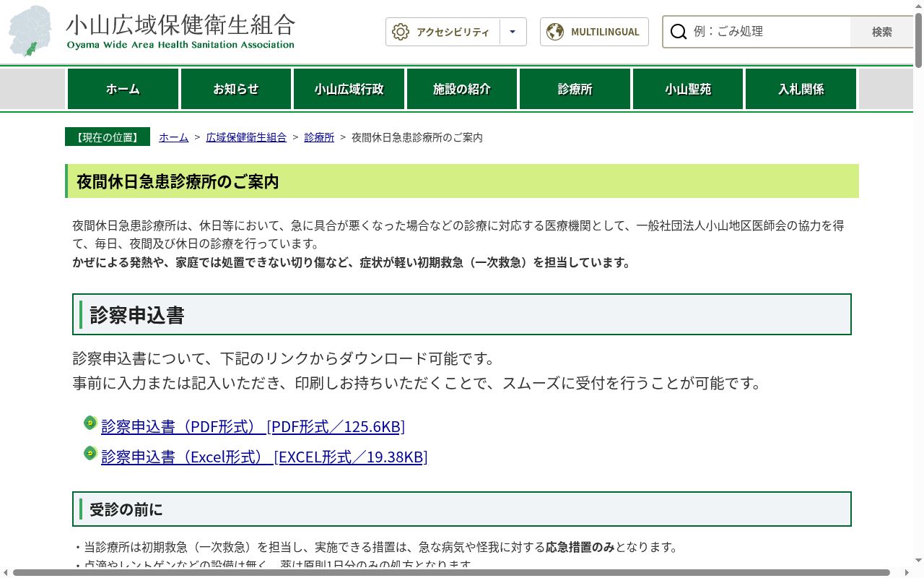Click the sentence starting 事前に入力または記入いただき
Image resolution: width=924 pixels, height=578 pixels.
tap(418, 383)
